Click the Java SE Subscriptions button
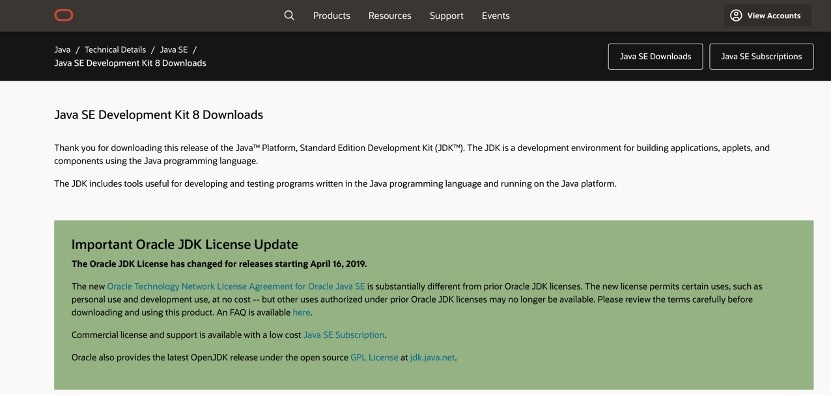The image size is (832, 396). pos(761,56)
